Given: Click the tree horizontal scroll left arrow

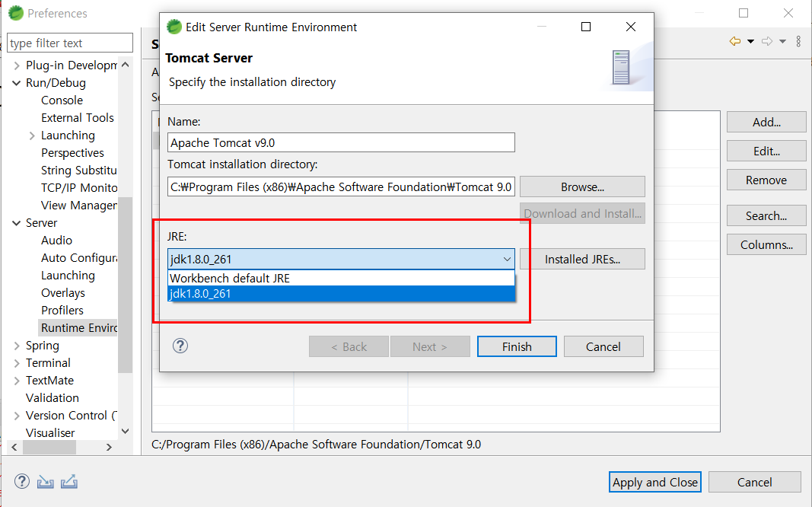Looking at the screenshot, I should 14,447.
